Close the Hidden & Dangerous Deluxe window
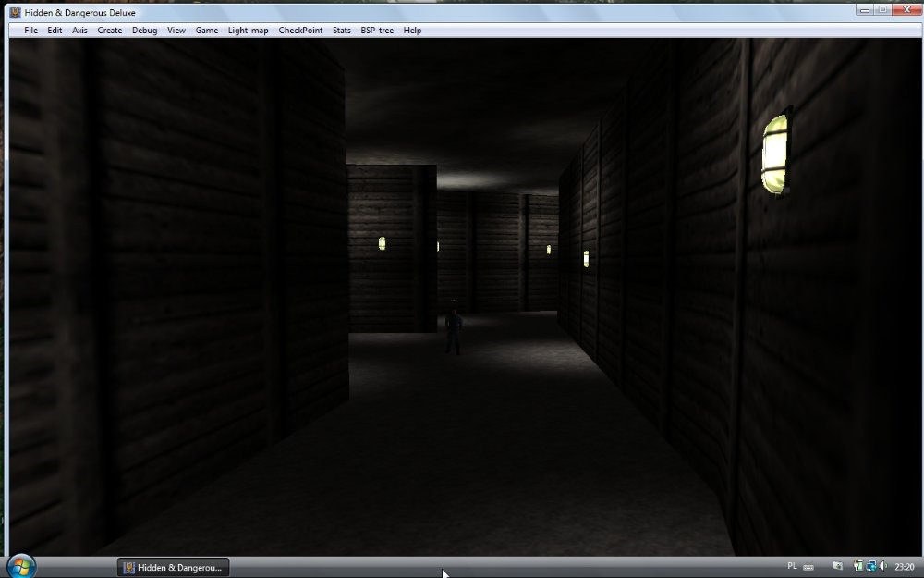This screenshot has height=578, width=924. click(x=906, y=9)
